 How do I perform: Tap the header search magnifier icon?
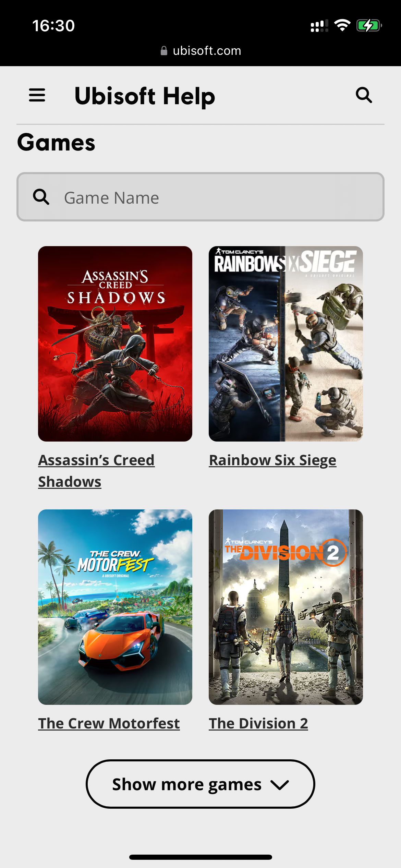click(364, 95)
